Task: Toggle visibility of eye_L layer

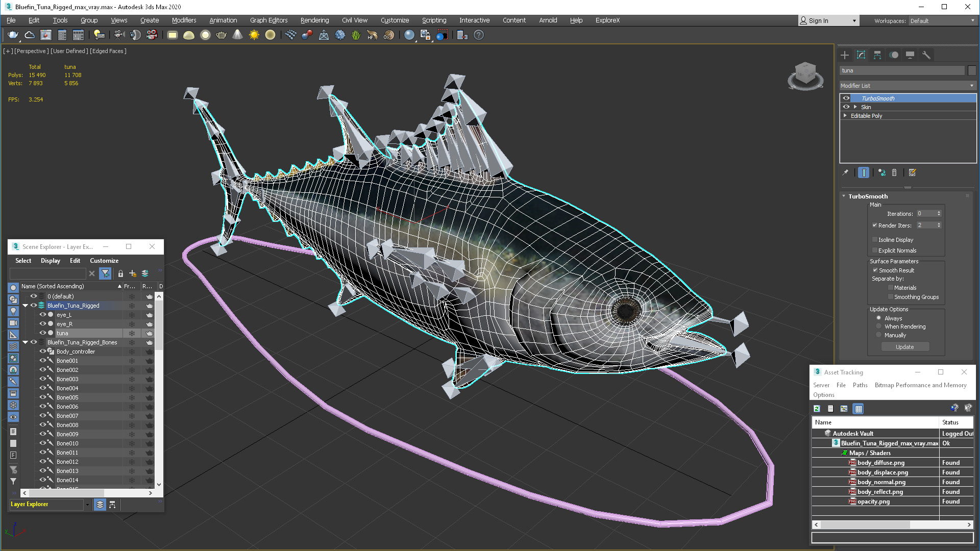Action: point(42,314)
